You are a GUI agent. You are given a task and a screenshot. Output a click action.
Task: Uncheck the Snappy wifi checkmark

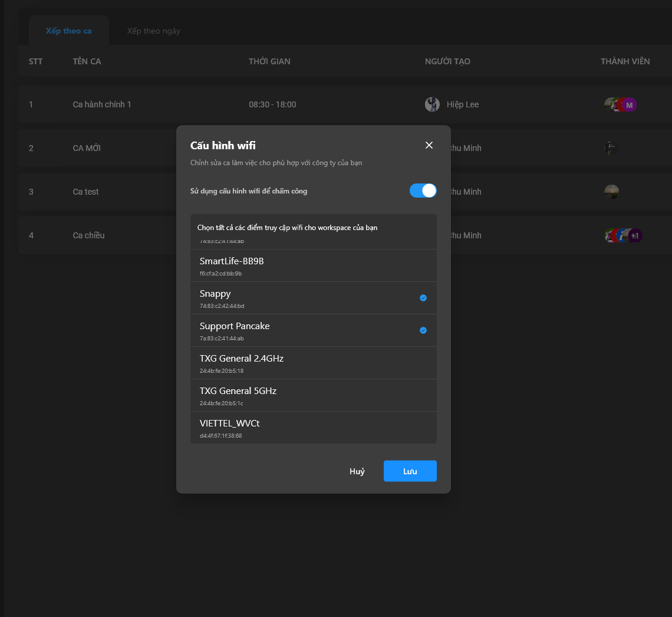click(x=423, y=298)
